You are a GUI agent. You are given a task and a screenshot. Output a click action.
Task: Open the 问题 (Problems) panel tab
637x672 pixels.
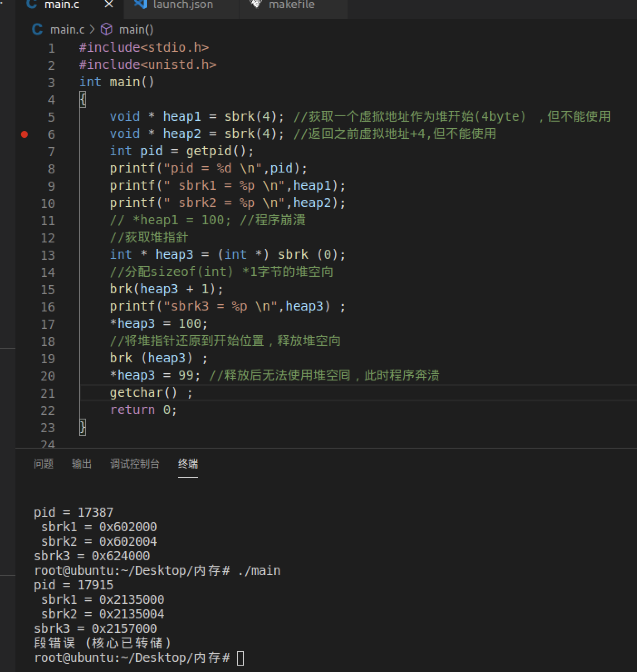point(44,464)
